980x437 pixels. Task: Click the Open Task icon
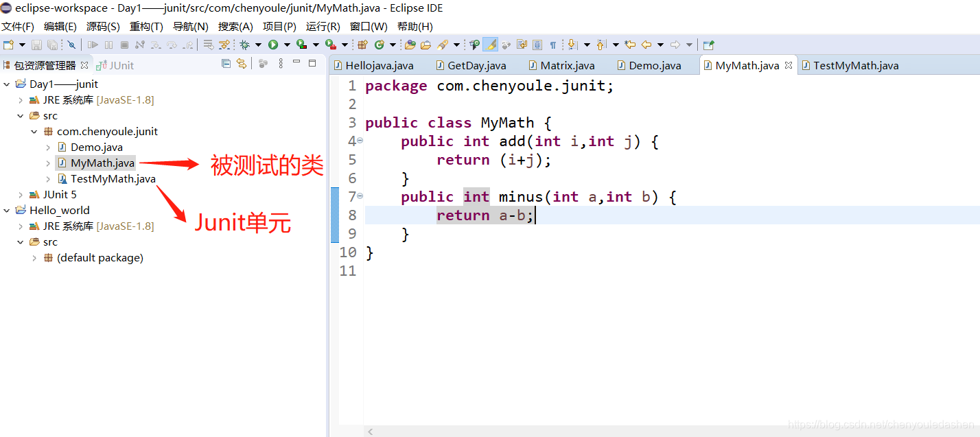point(425,45)
